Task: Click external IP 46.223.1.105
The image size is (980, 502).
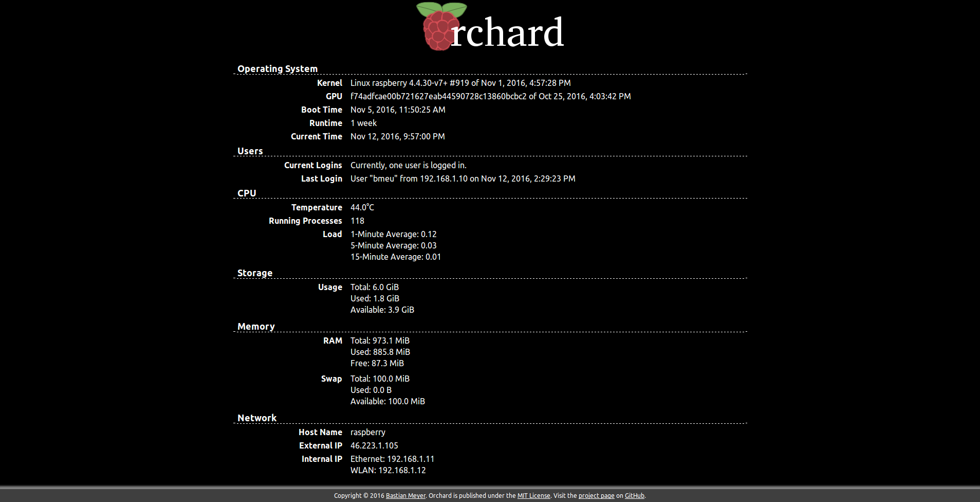Action: pyautogui.click(x=374, y=445)
